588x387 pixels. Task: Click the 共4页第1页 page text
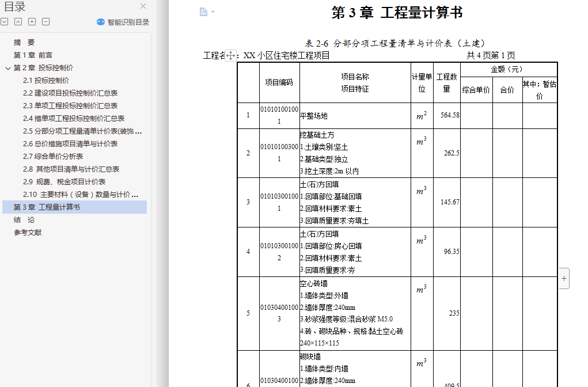(x=491, y=55)
